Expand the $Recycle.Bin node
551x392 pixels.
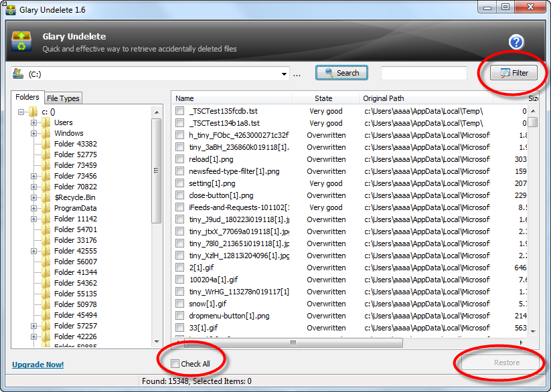pyautogui.click(x=33, y=197)
